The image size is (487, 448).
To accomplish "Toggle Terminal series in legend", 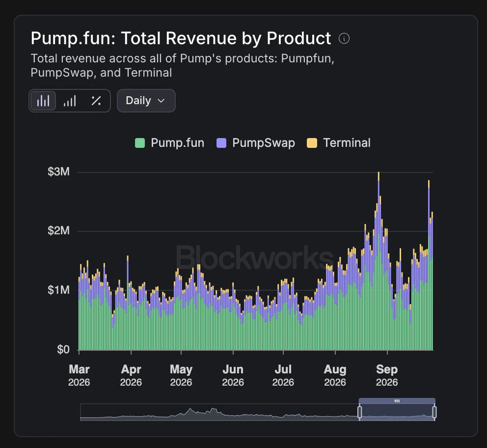I will click(x=339, y=143).
